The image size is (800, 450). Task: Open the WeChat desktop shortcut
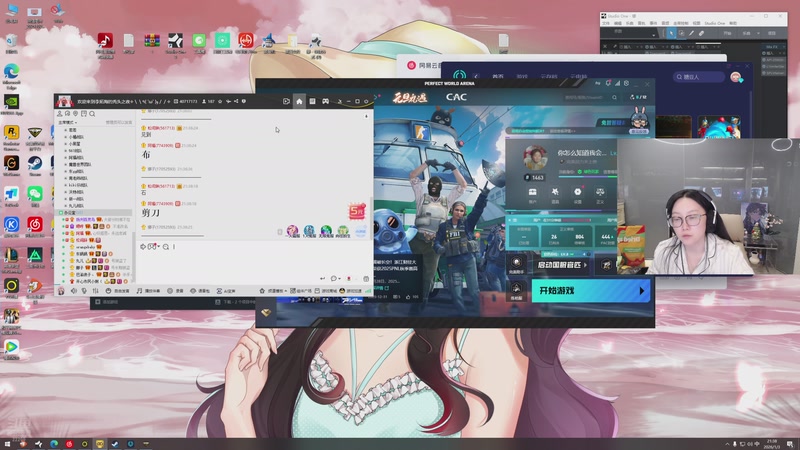click(x=35, y=193)
